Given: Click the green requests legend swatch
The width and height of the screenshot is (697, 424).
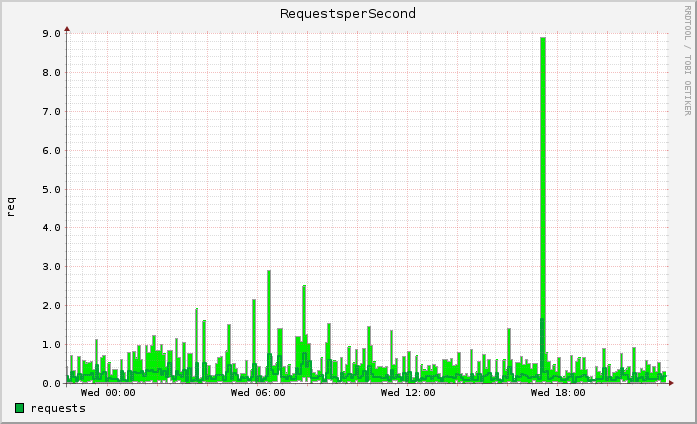Looking at the screenshot, I should (20, 408).
